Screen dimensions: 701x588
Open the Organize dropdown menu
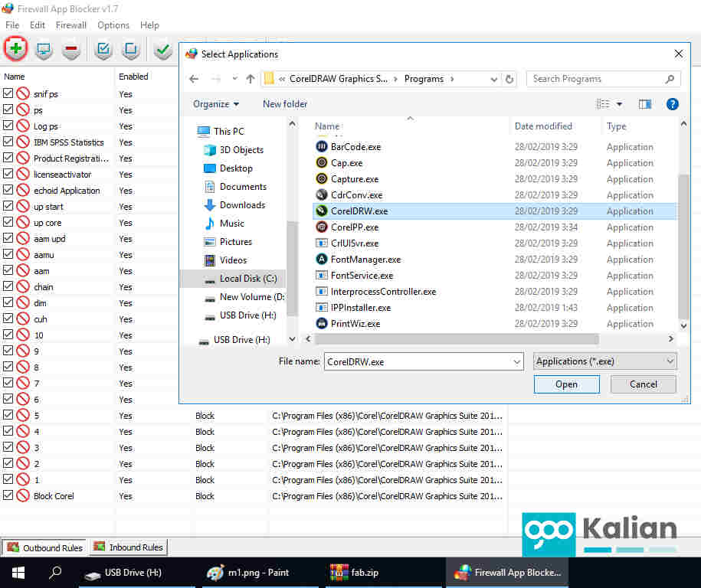point(216,104)
